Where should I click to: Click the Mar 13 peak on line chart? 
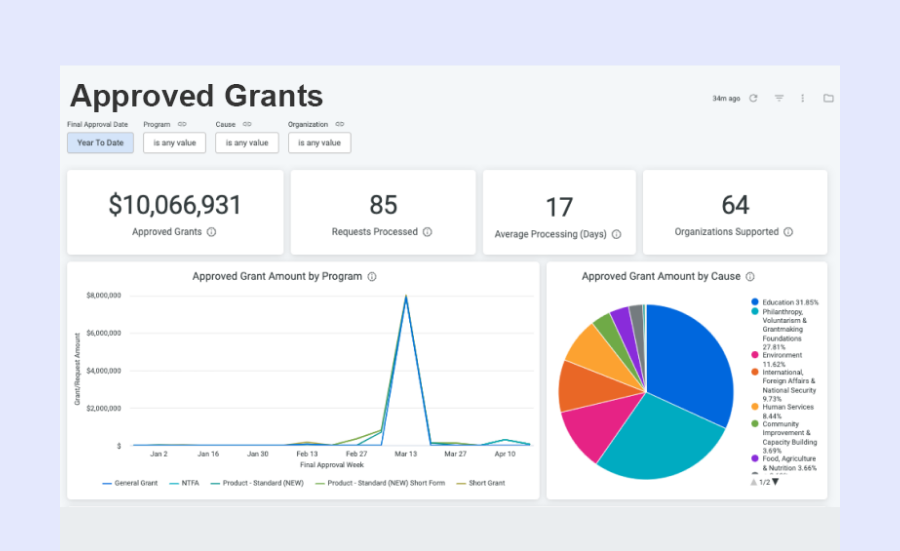tap(406, 296)
